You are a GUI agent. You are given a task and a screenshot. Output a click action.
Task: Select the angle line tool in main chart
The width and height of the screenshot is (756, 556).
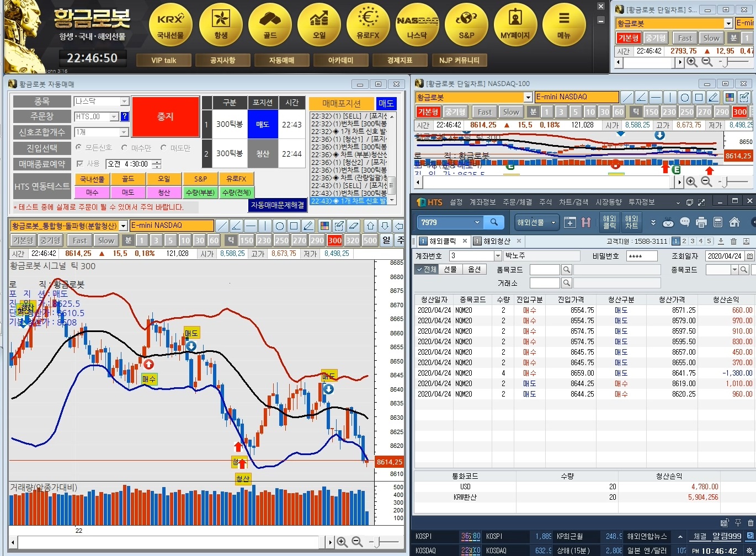point(236,226)
